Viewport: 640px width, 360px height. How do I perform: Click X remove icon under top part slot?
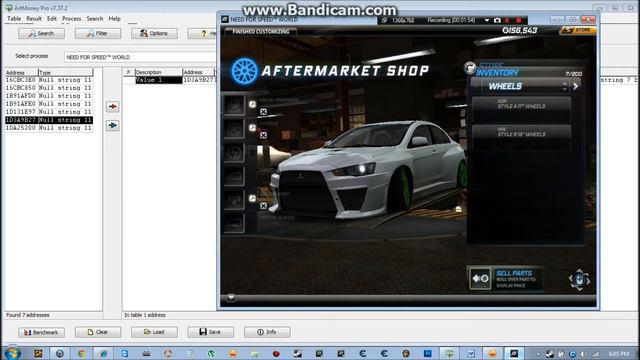pyautogui.click(x=264, y=111)
